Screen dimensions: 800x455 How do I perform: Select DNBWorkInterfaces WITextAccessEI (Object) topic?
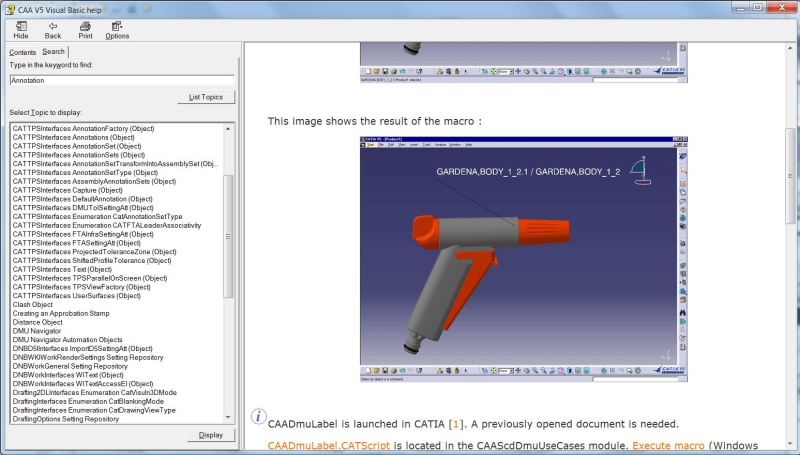[83, 384]
